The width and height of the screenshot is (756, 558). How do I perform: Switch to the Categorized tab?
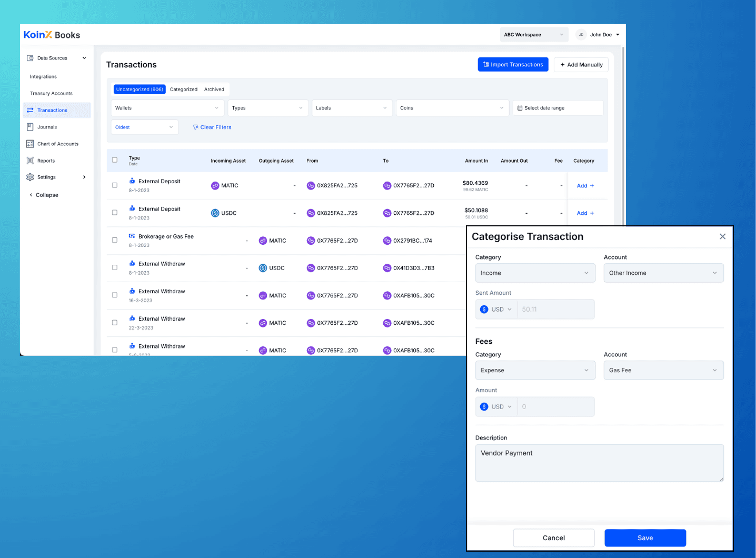click(184, 89)
